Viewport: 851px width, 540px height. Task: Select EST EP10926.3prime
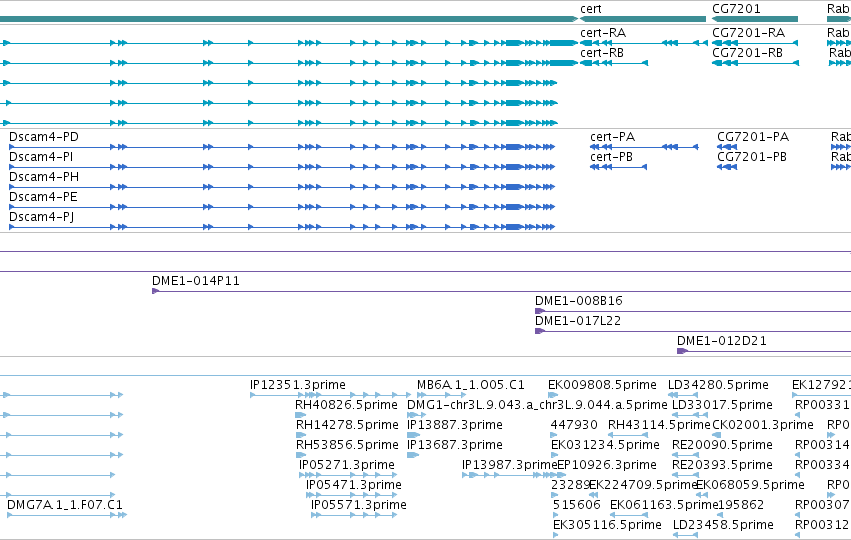tap(607, 465)
